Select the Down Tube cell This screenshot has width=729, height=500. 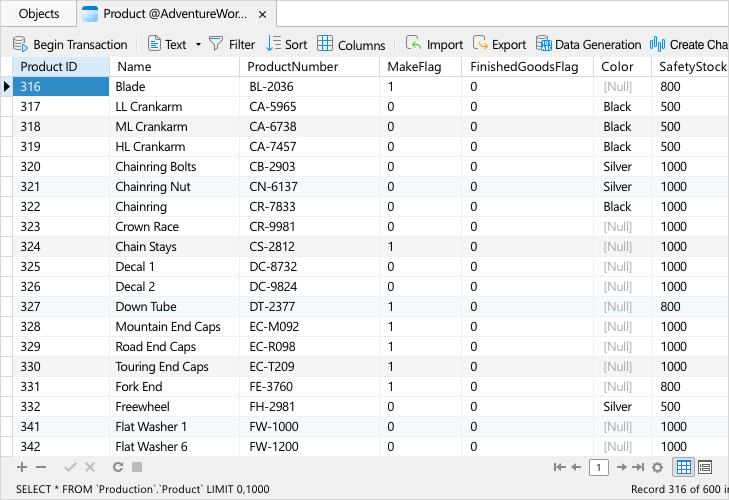pyautogui.click(x=174, y=307)
